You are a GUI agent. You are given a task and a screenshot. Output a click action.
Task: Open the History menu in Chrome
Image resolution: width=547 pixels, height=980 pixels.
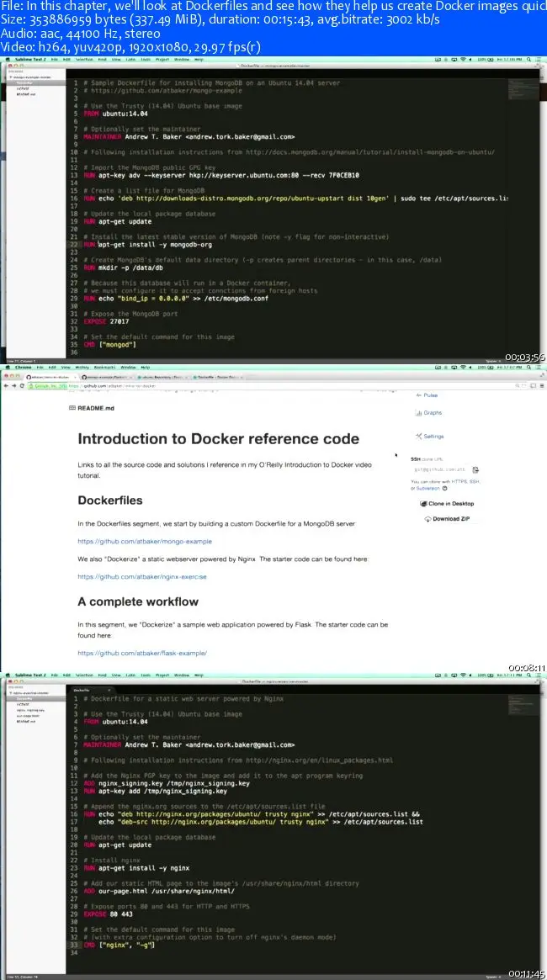[x=83, y=368]
